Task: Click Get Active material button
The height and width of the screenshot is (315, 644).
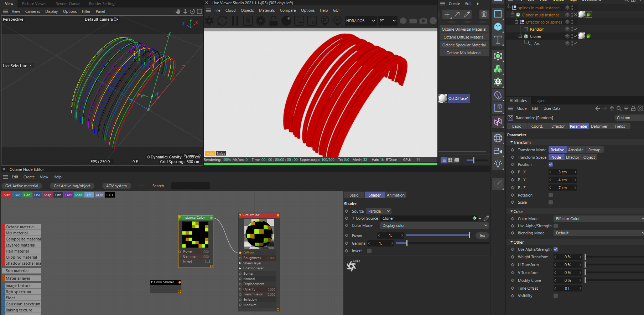Action: click(x=22, y=186)
